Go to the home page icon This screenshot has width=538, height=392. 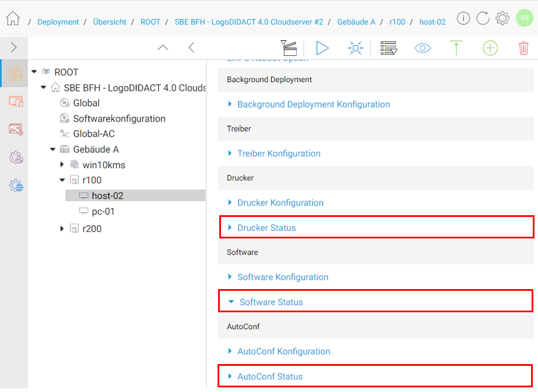(13, 19)
